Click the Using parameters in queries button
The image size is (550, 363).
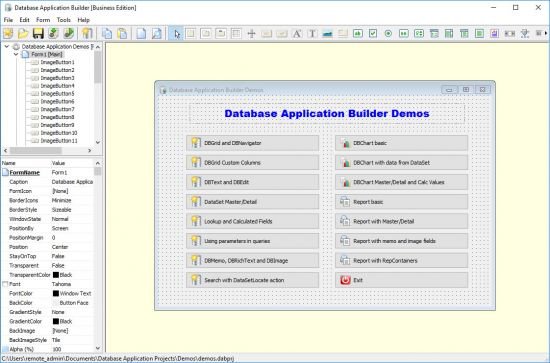(x=253, y=241)
